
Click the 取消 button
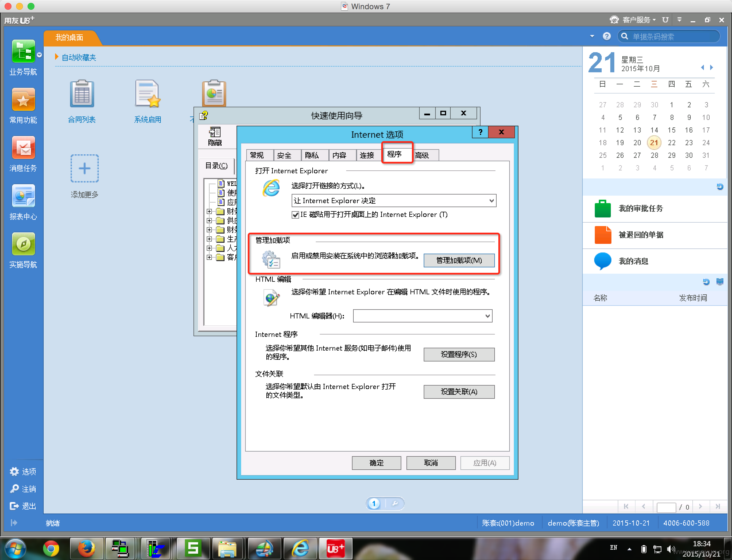431,463
